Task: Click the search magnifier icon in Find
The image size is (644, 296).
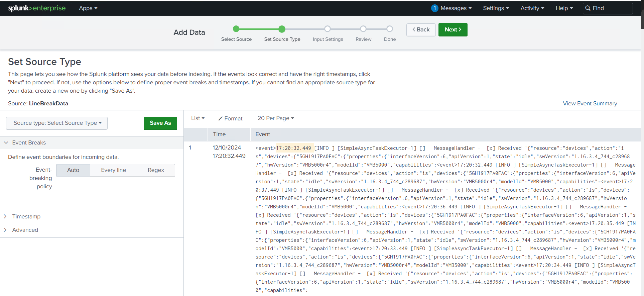Action: (588, 8)
